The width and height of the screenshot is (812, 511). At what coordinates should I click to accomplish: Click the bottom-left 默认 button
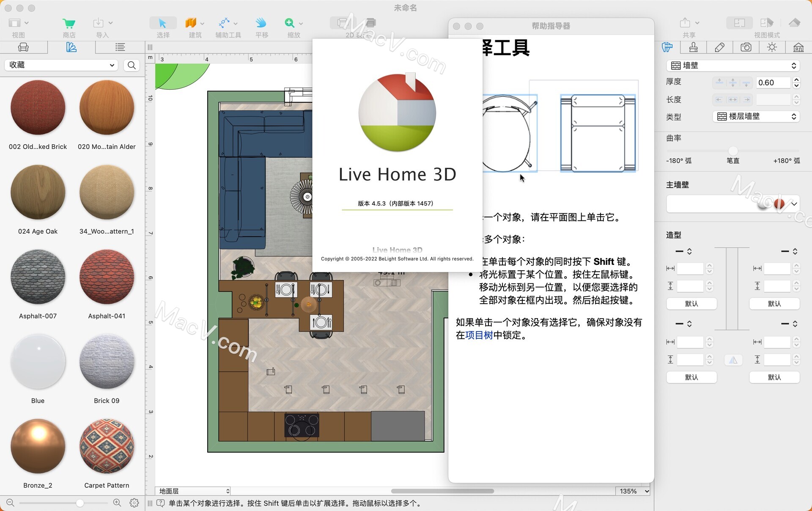pos(691,377)
